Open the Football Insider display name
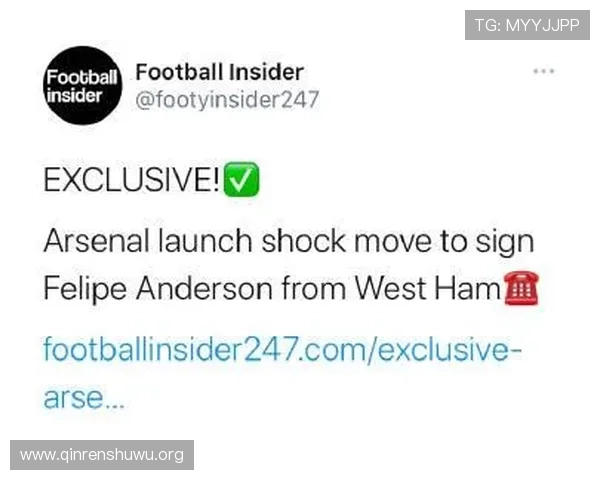The height and width of the screenshot is (480, 600). click(x=220, y=72)
